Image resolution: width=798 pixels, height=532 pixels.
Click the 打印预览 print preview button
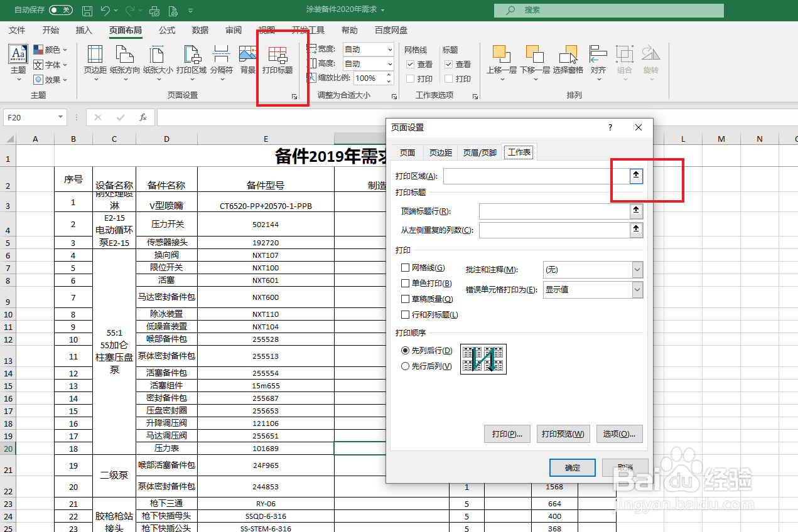563,434
